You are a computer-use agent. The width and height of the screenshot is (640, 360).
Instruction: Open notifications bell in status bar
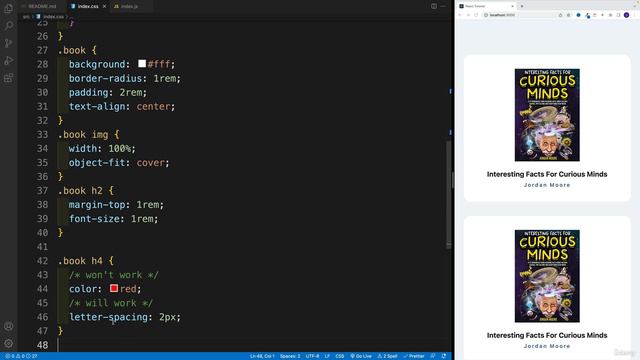point(444,356)
